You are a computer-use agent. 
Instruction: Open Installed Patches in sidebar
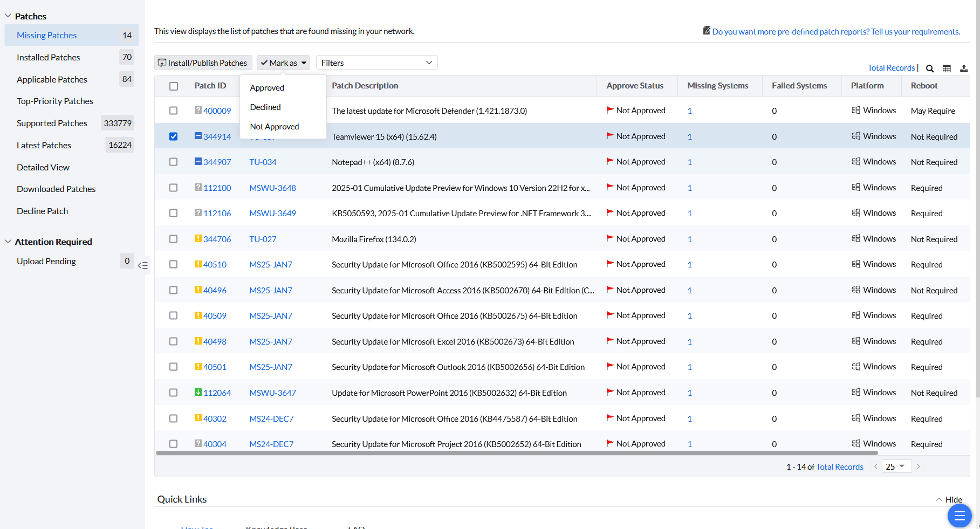[48, 57]
